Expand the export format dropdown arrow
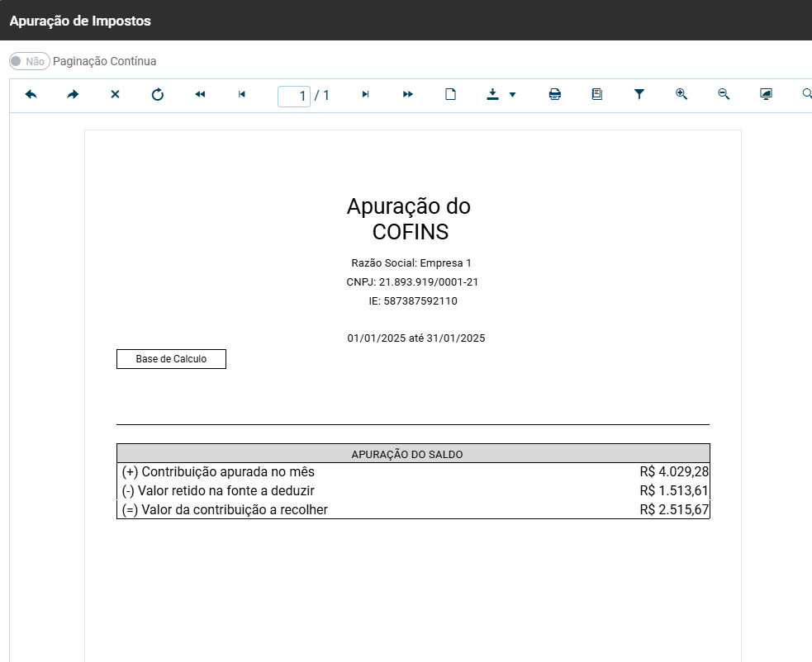Screen dimensions: 812x662 [x=513, y=95]
